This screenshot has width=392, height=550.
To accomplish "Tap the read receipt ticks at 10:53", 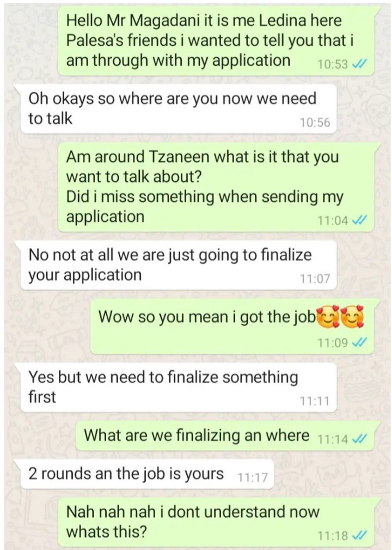I will pos(359,64).
